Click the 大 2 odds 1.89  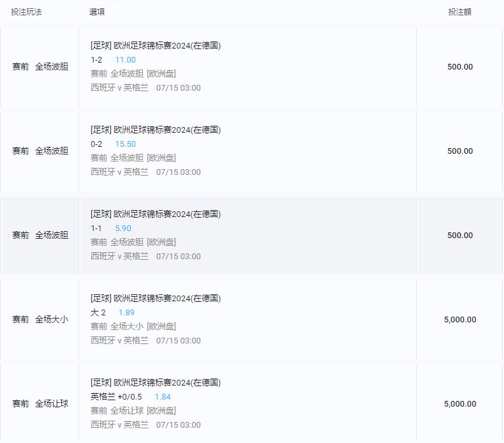(126, 313)
